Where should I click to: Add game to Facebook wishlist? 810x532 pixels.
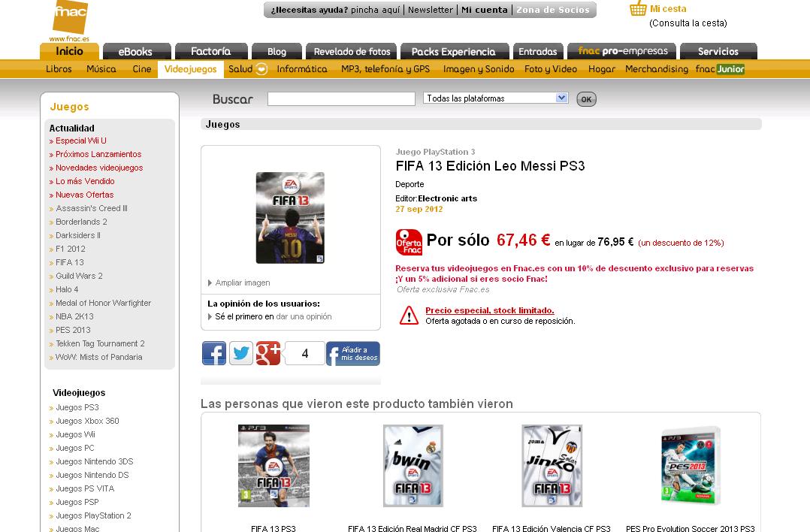pos(353,353)
